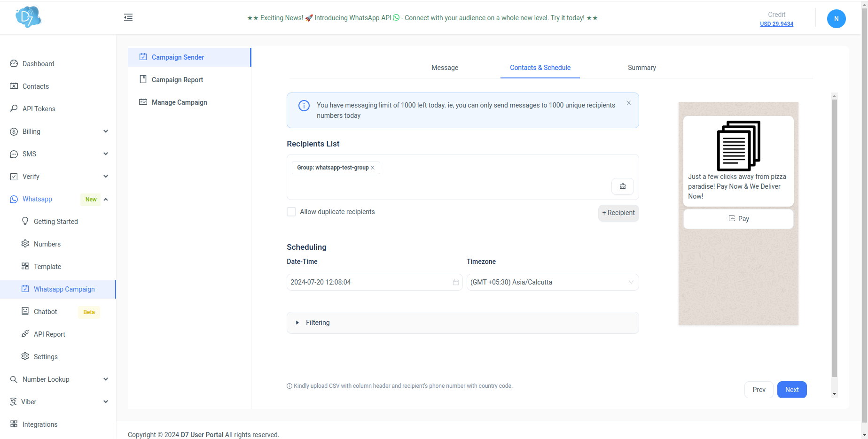Open the calendar icon in Date-Time field

click(455, 282)
